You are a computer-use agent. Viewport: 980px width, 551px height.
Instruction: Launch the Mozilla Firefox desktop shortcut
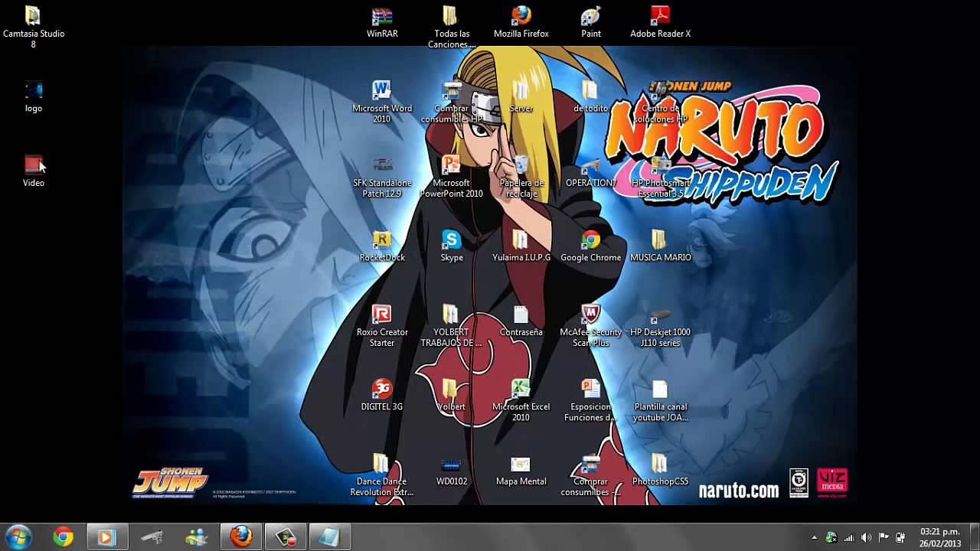(x=521, y=22)
